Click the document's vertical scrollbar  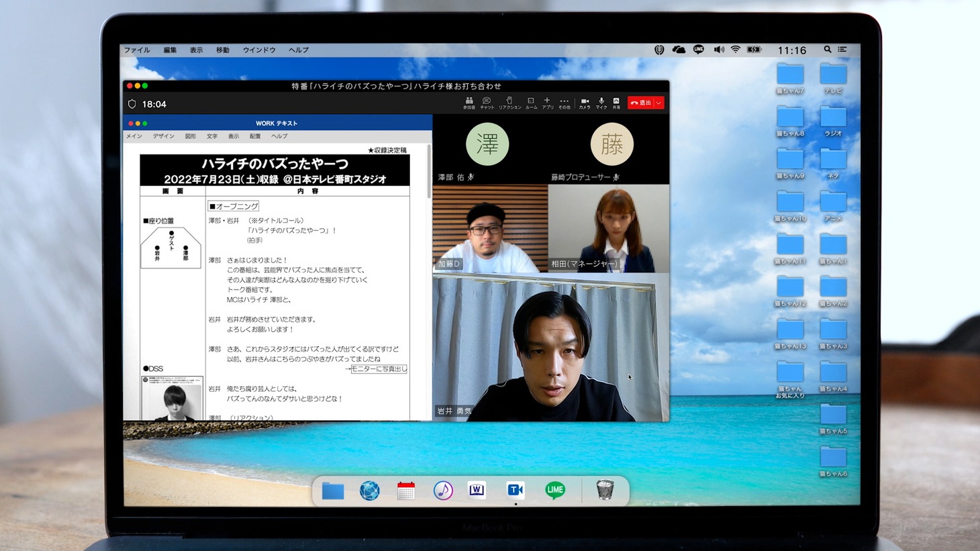(x=429, y=172)
